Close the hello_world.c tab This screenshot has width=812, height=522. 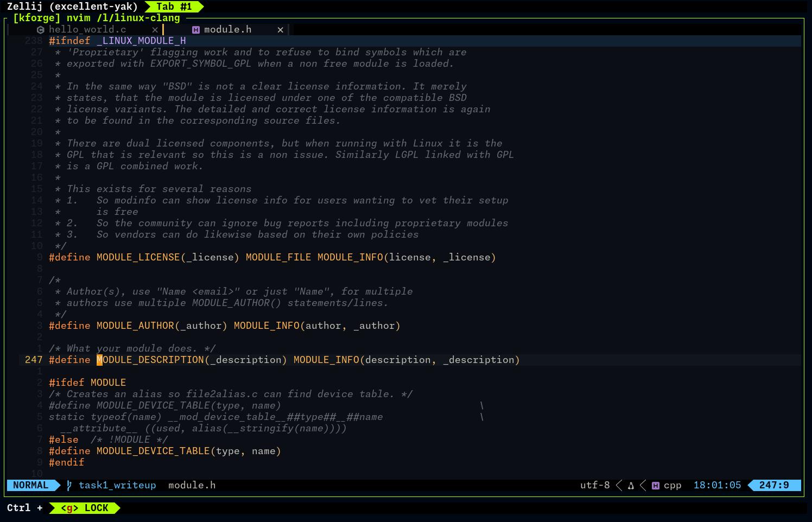[x=155, y=30]
